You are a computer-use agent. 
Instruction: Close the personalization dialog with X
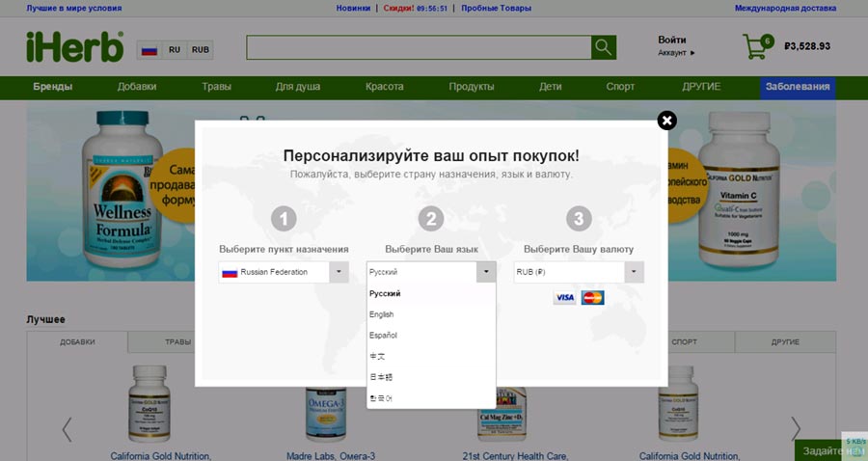[x=667, y=121]
